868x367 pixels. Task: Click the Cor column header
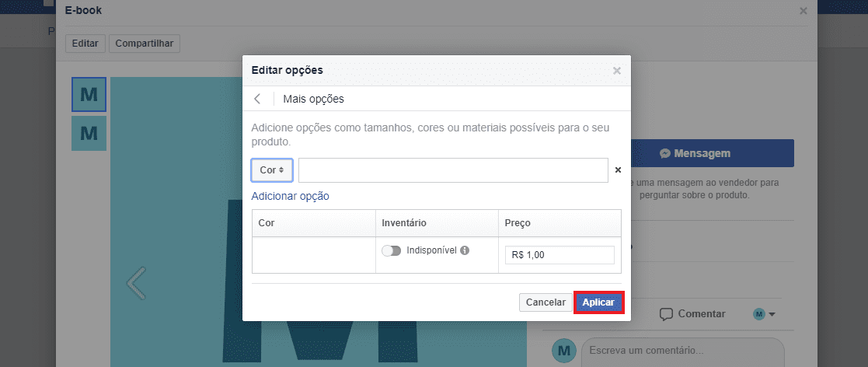(314, 223)
